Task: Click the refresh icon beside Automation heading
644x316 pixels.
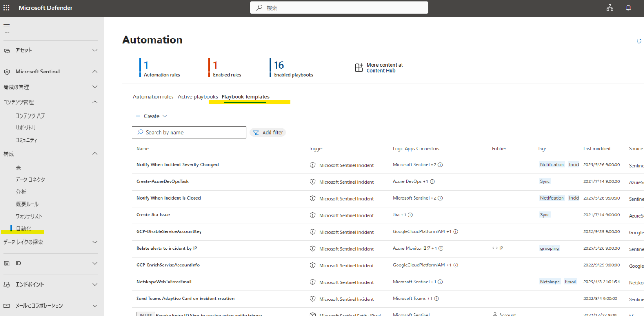Action: (638, 41)
